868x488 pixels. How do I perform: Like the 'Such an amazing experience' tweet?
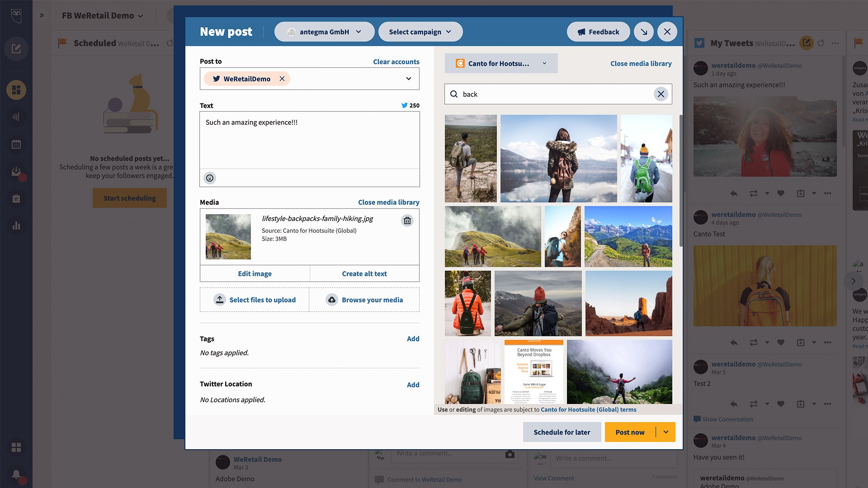tap(781, 193)
